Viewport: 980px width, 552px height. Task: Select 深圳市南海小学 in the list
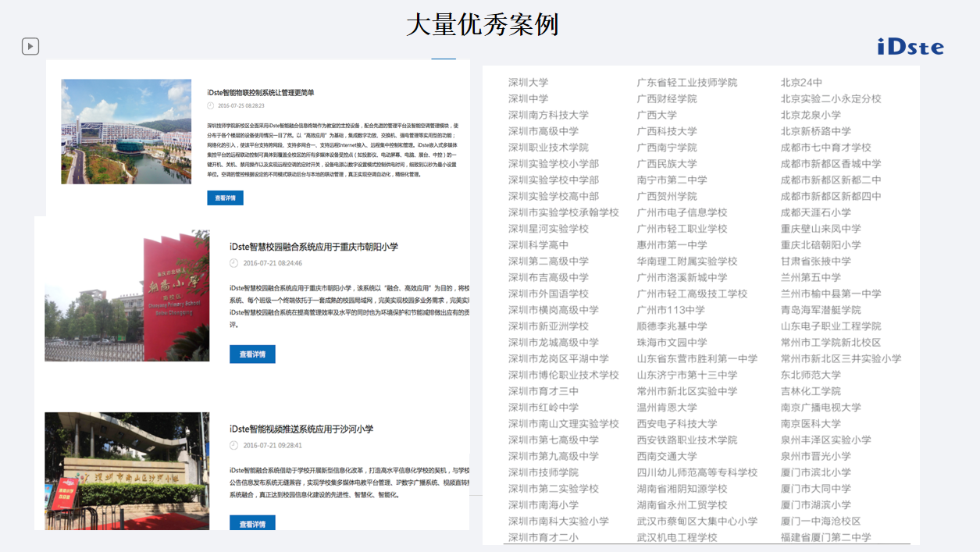tap(543, 505)
